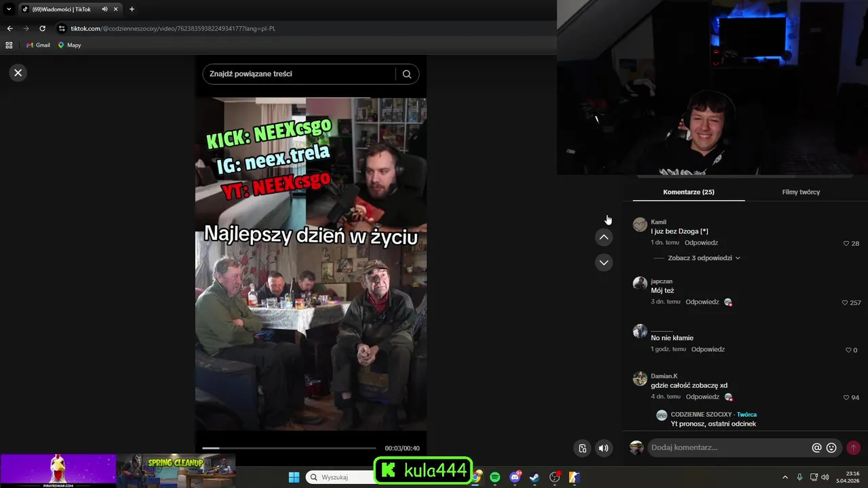
Task: Open Damian.K's profile from username
Action: point(664,375)
